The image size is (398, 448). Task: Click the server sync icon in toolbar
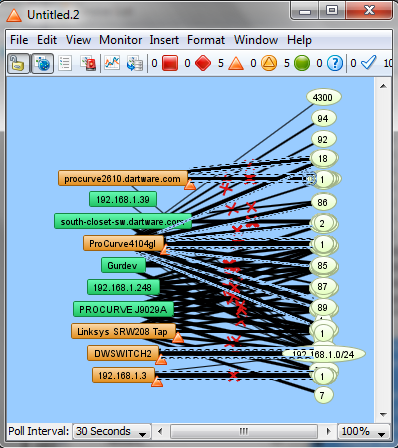tap(135, 63)
